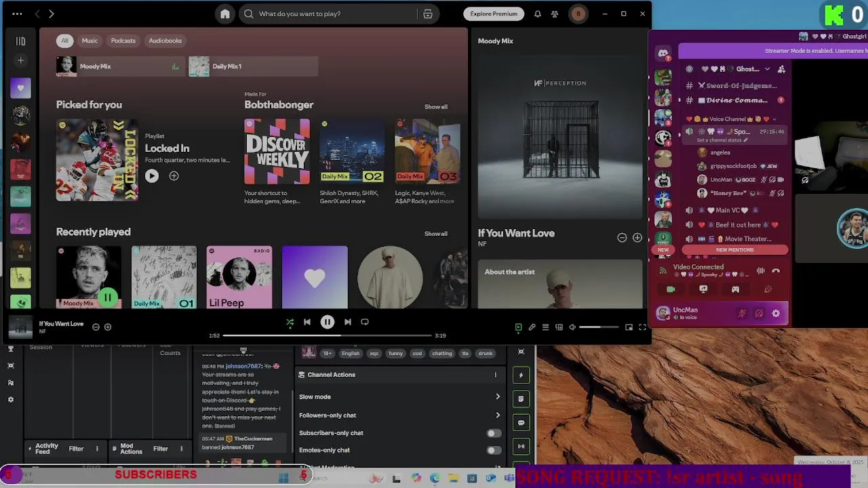Undeafen Discord headphones

coord(759,314)
